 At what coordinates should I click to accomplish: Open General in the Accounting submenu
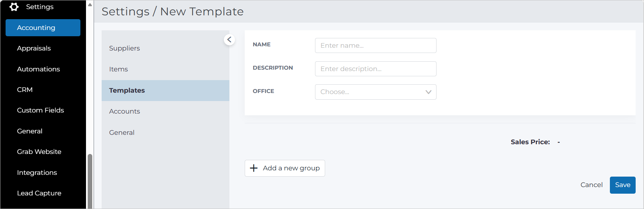pyautogui.click(x=165, y=133)
